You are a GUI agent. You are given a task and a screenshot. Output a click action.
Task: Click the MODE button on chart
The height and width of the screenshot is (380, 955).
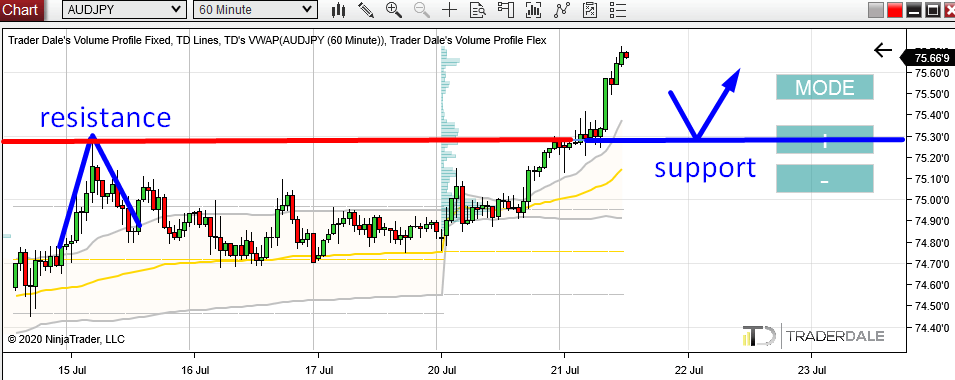[825, 88]
